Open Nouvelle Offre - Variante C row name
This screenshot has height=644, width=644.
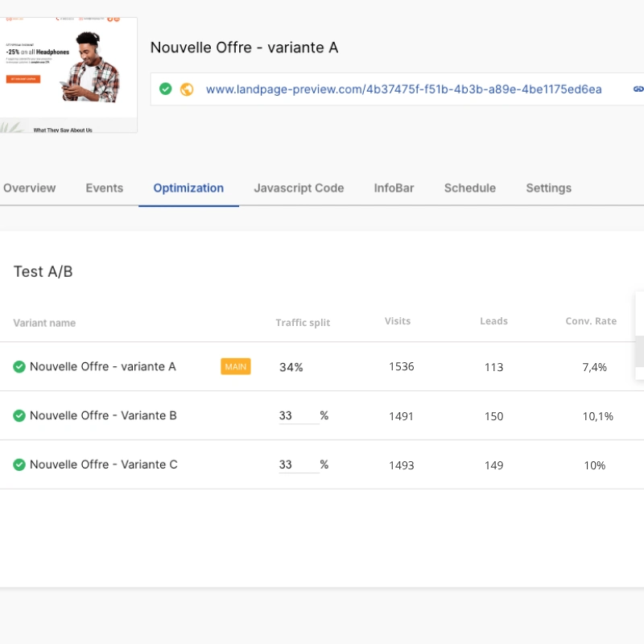[104, 464]
